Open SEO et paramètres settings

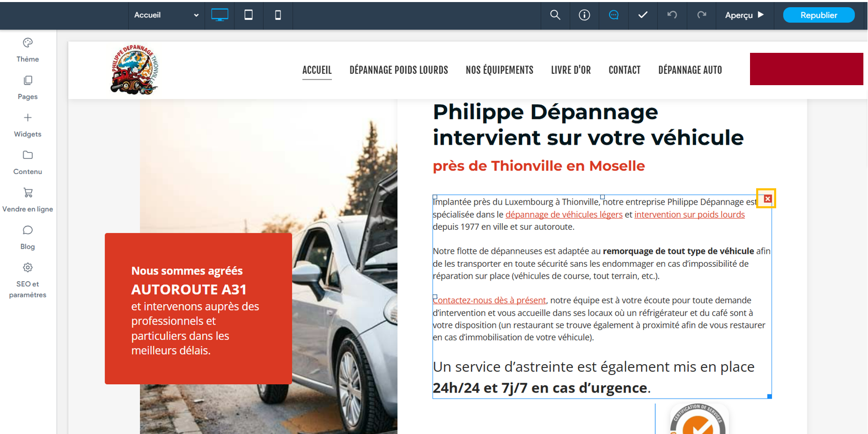tap(28, 280)
